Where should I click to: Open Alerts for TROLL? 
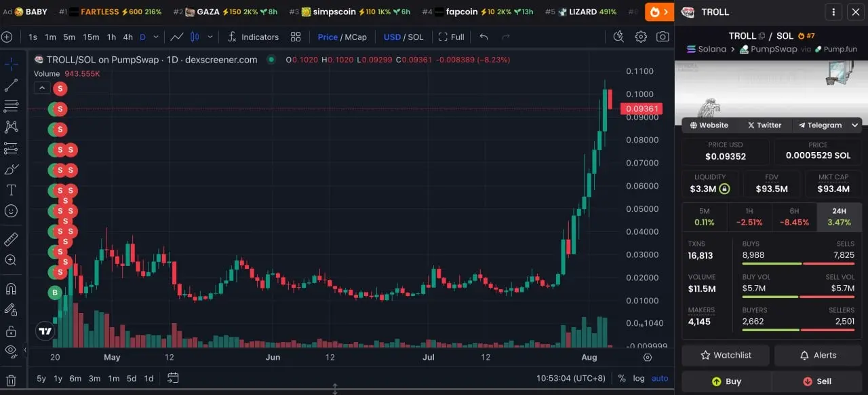point(818,355)
